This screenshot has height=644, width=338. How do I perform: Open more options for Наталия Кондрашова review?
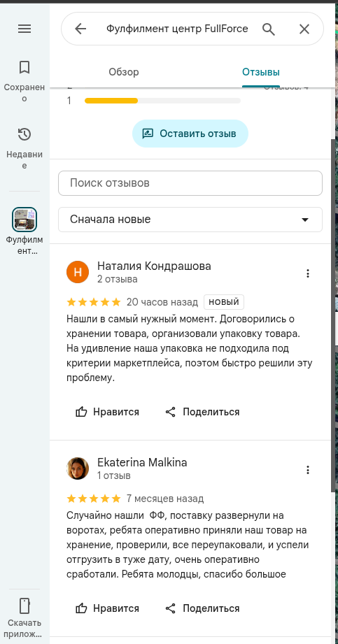(308, 273)
